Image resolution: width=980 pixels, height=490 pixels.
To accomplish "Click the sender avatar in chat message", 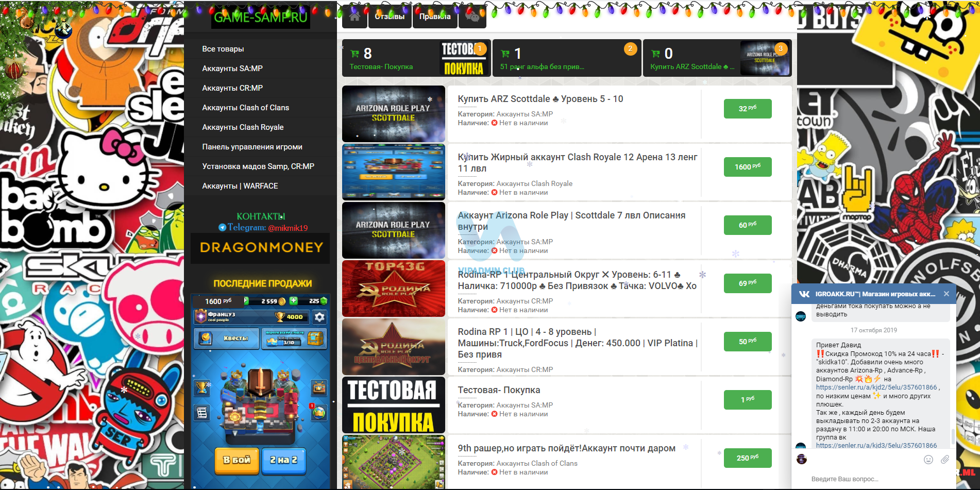I will click(x=801, y=316).
